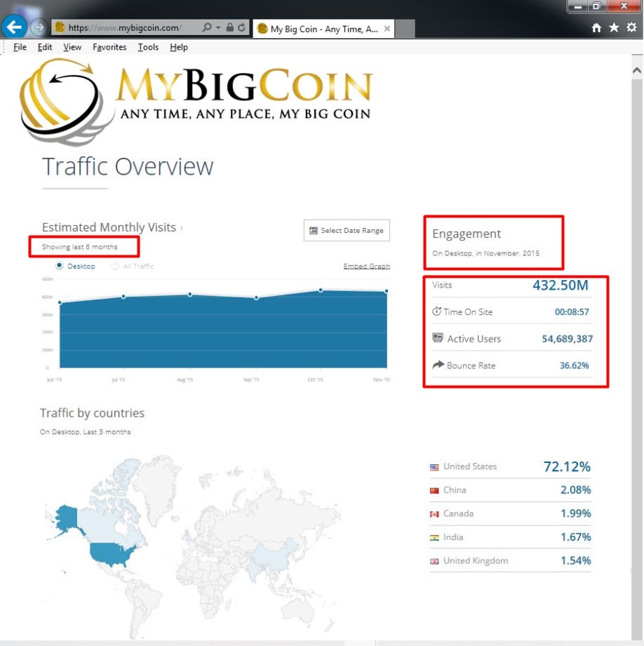Click the India 1.67% value
Viewport: 644px width, 646px height.
coord(576,537)
